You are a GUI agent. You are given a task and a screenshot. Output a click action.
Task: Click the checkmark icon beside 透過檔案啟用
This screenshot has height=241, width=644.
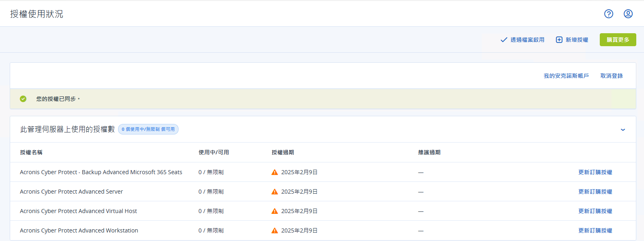coord(504,40)
